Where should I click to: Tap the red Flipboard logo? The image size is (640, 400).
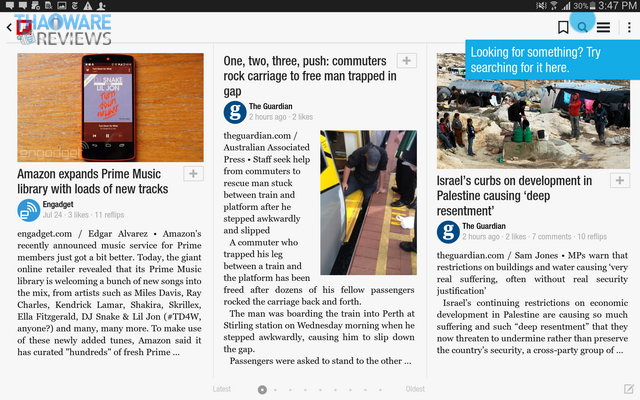24,27
